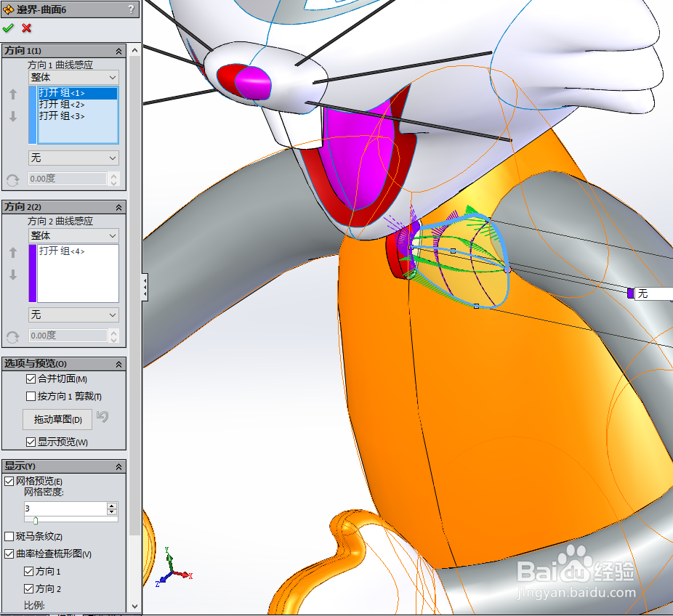Viewport: 673px width, 616px height.
Task: Toggle curvature comb 方向 2 checkbox
Action: tap(29, 589)
